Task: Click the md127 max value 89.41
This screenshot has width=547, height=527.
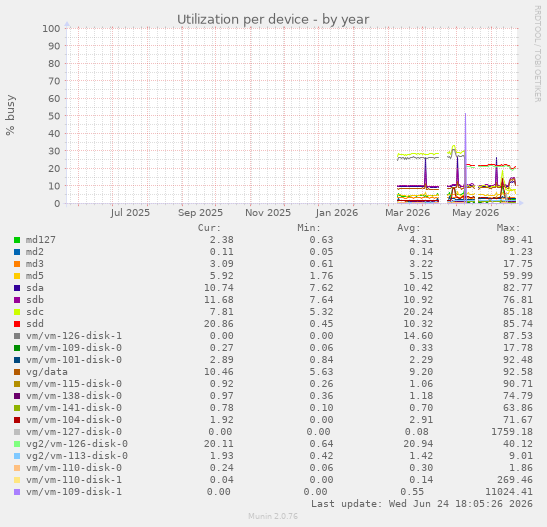Action: point(518,240)
